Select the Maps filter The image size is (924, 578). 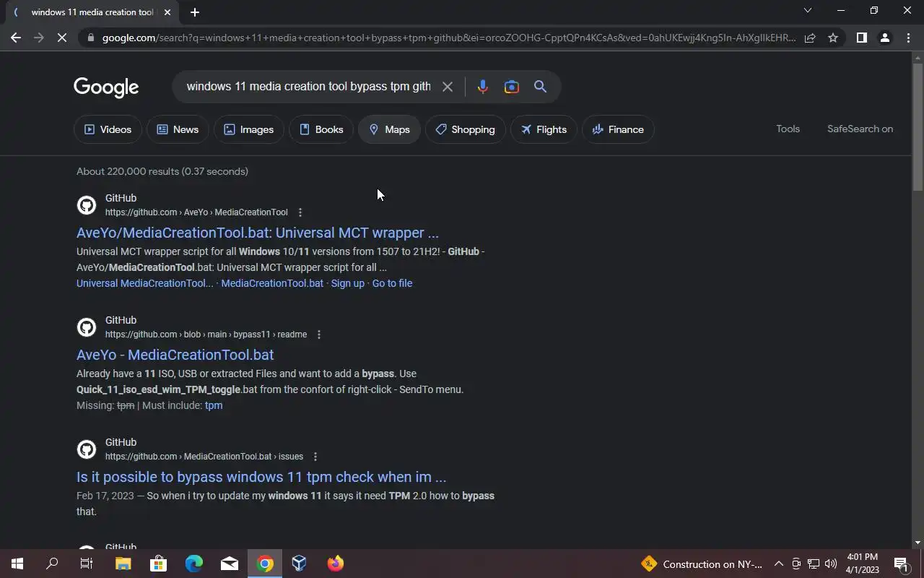[x=389, y=129]
